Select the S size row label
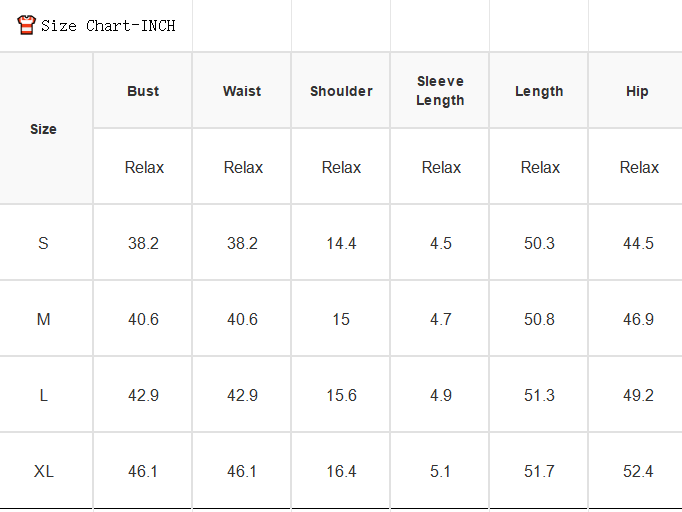The image size is (682, 512). click(x=43, y=243)
